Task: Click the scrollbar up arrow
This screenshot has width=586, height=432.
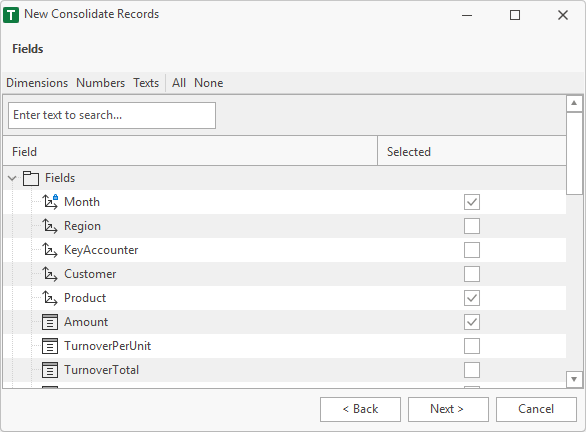Action: [574, 103]
